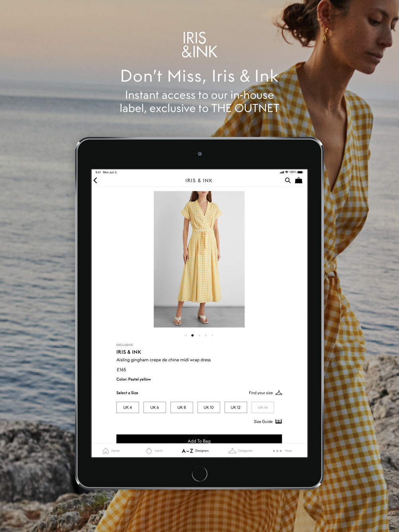The image size is (399, 532).
Task: Open the Designers tab label
Action: pos(202,451)
